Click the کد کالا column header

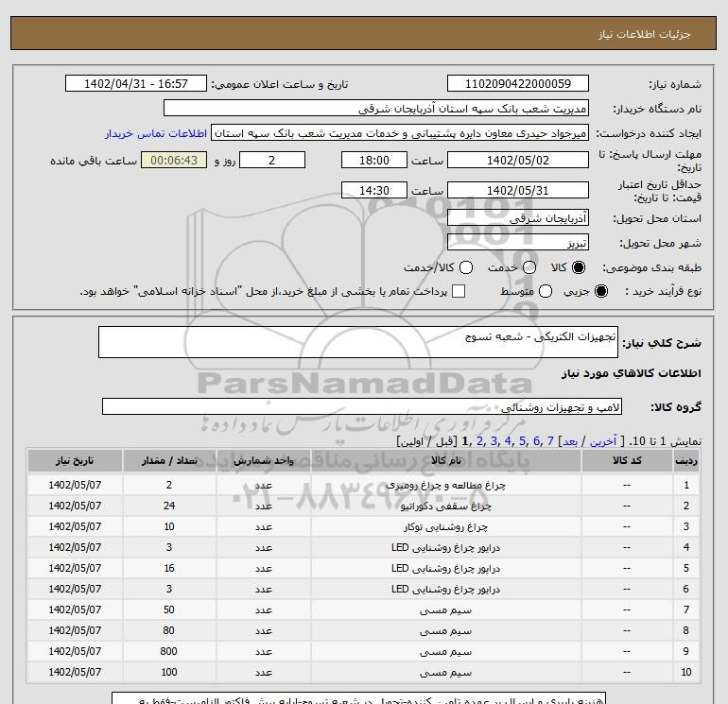click(x=627, y=460)
